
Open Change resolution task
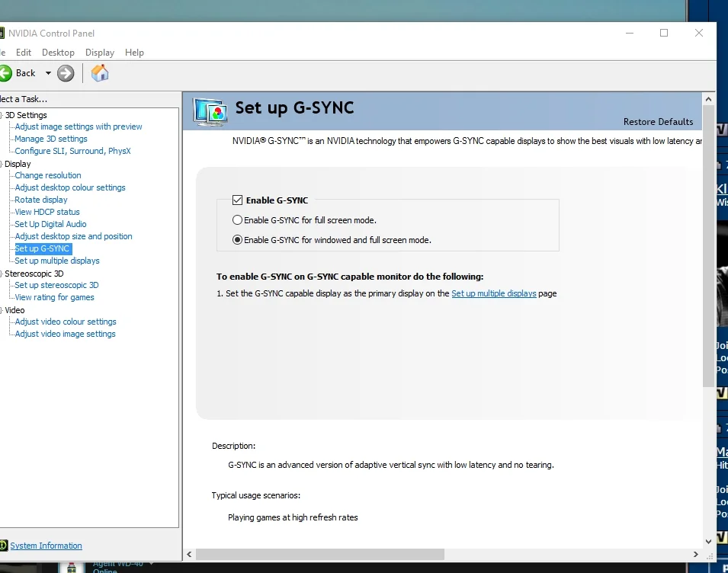click(48, 175)
